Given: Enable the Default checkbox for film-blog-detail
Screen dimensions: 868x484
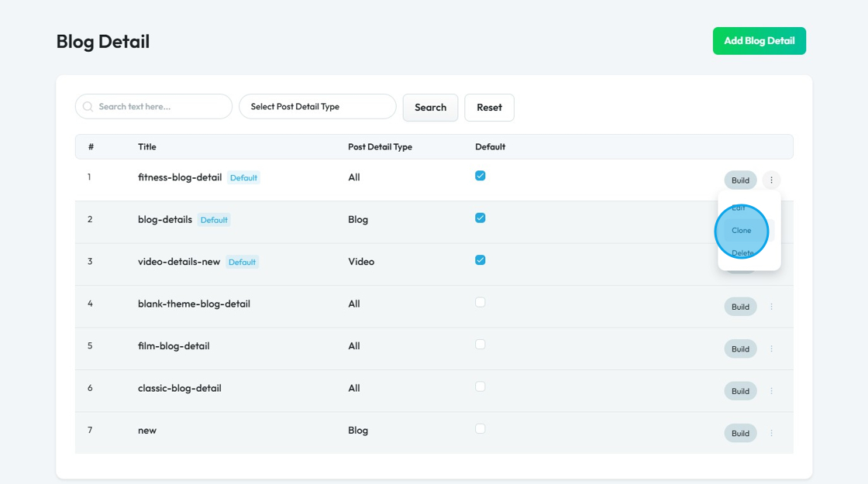Looking at the screenshot, I should click(480, 345).
